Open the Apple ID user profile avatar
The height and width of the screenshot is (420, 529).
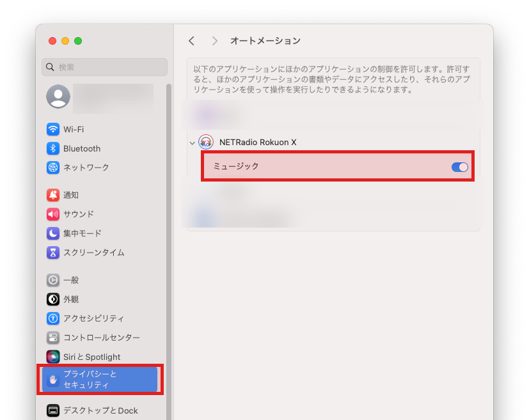(x=58, y=97)
